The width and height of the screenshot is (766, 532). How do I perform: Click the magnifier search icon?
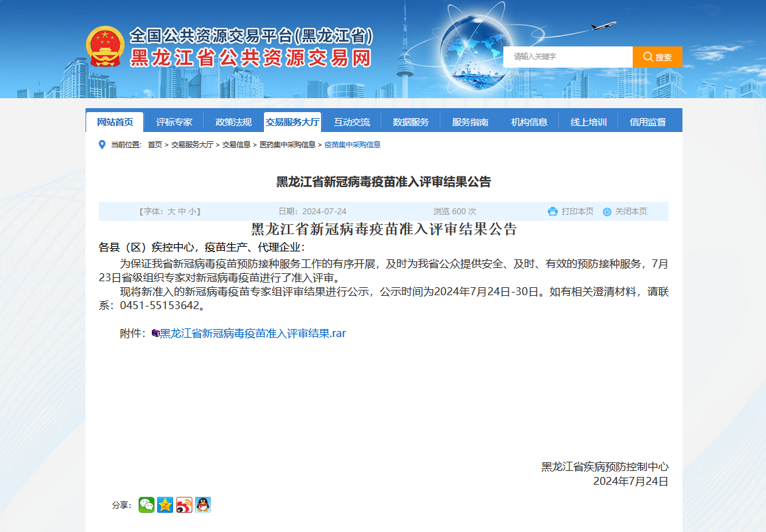click(x=648, y=56)
